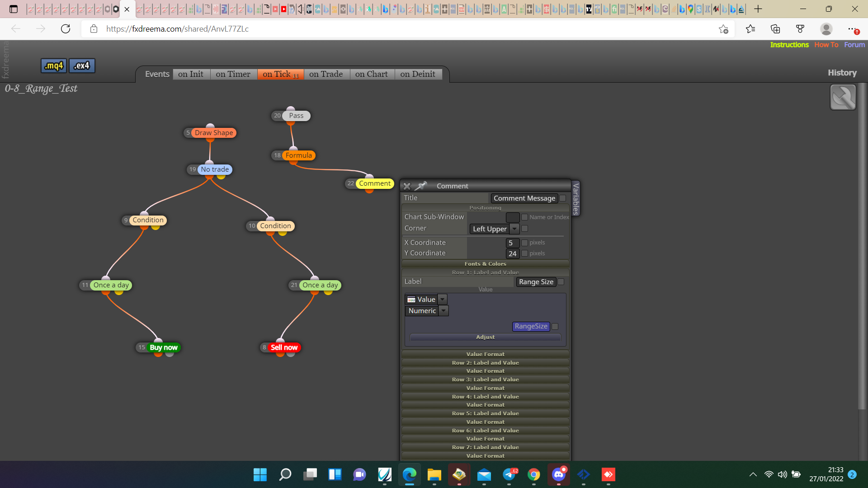This screenshot has width=868, height=488.
Task: Open the History panel
Action: coord(842,73)
